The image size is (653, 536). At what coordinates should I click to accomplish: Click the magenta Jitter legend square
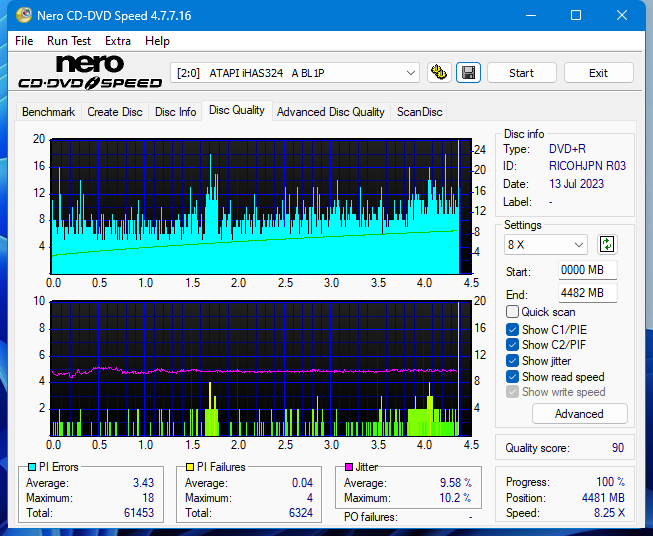point(349,467)
